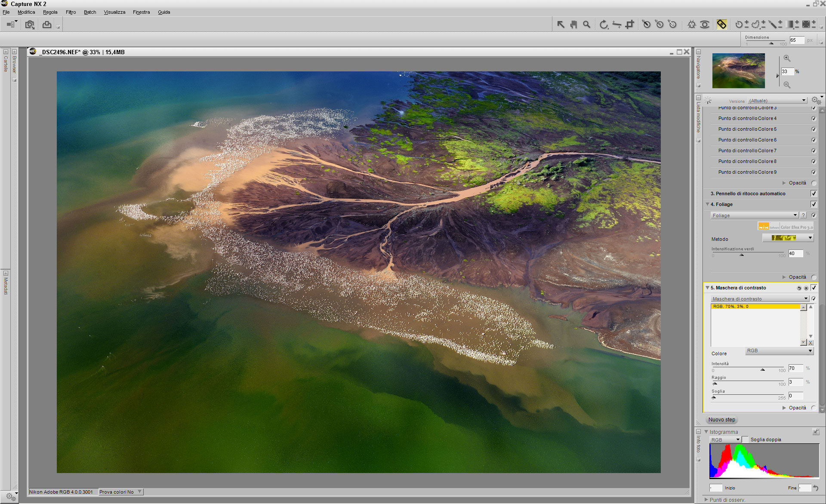Open the Regola menu
826x504 pixels.
(50, 12)
